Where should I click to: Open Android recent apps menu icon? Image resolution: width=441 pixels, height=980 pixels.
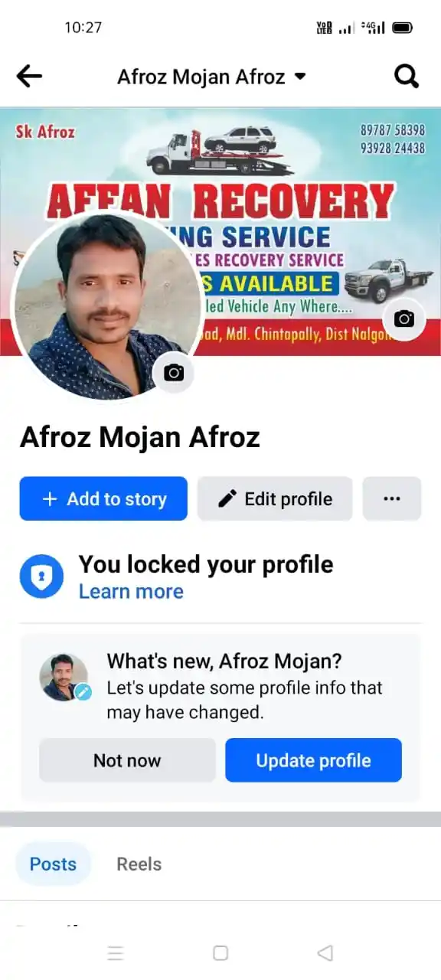coord(116,952)
